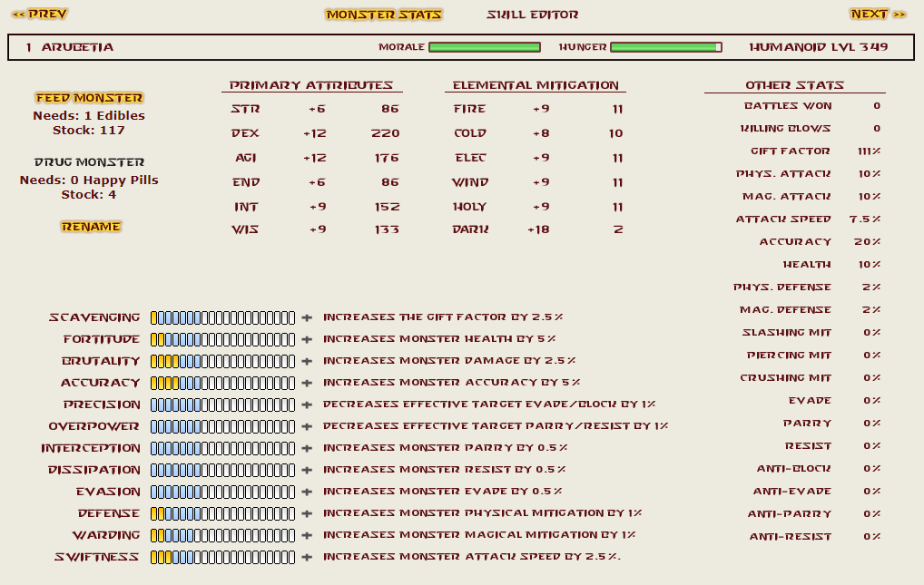Click Feed Monster
Image resolution: width=924 pixels, height=585 pixels.
[89, 98]
